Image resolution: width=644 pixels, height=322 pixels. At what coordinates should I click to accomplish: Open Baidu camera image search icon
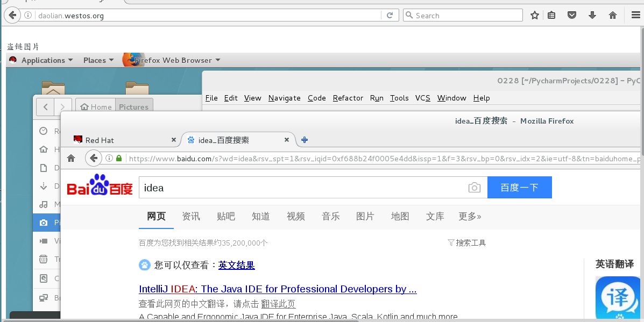click(x=475, y=188)
